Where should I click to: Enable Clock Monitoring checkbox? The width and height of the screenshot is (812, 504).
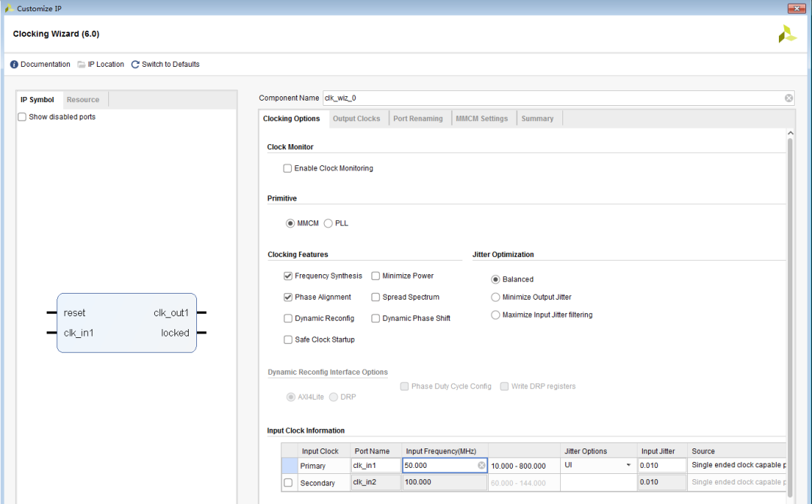[287, 168]
